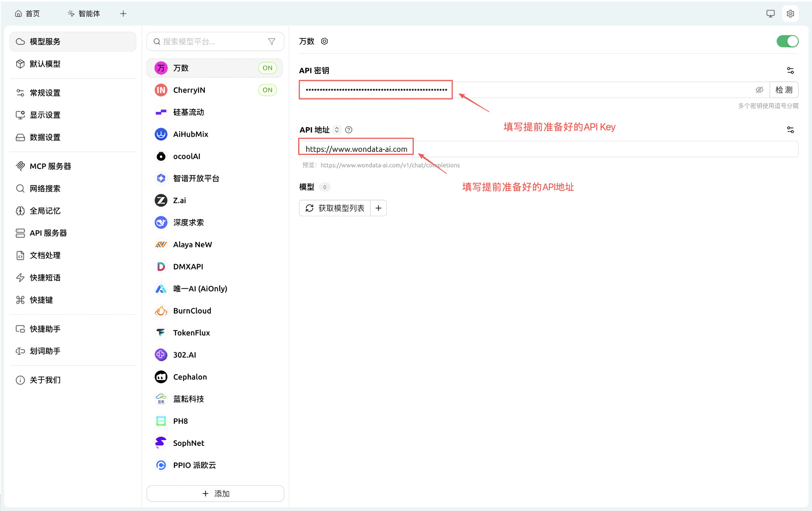812x511 pixels.
Task: Focus the 搜索模型平台 search field
Action: [215, 41]
